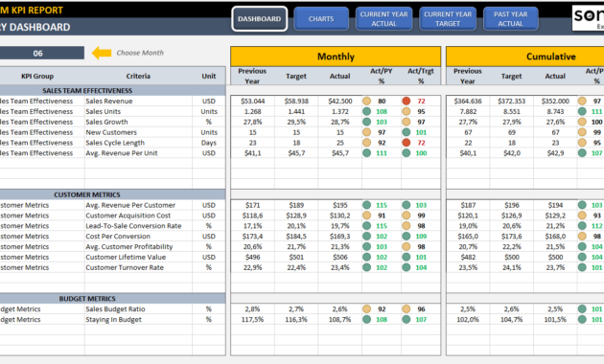The width and height of the screenshot is (604, 364).
Task: Click the green dot in Sales Growth's Monthly Act/PY cell
Action: coord(366,122)
